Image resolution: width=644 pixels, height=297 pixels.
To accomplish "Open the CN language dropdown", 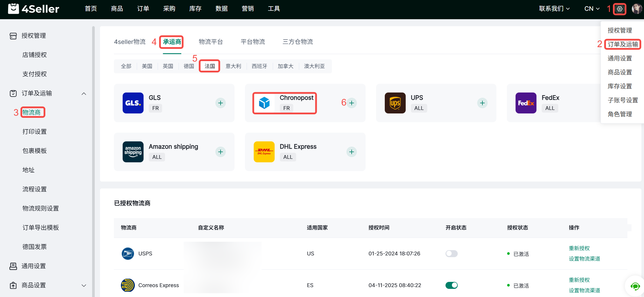I will click(x=592, y=9).
